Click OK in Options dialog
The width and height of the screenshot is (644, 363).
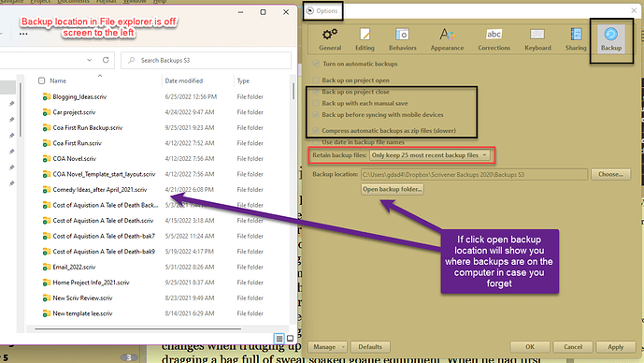(530, 347)
